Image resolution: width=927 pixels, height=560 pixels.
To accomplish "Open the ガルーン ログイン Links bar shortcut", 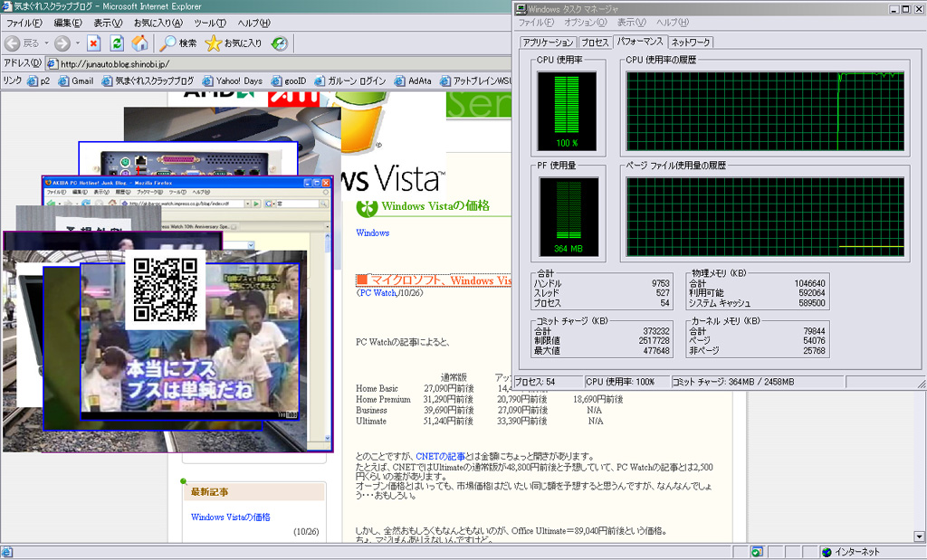I will tap(350, 81).
